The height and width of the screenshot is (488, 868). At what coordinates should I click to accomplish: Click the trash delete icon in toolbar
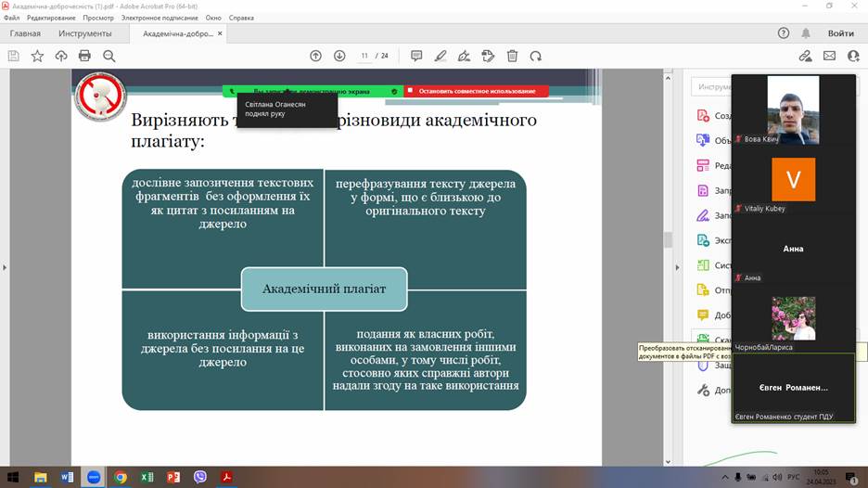tap(512, 56)
